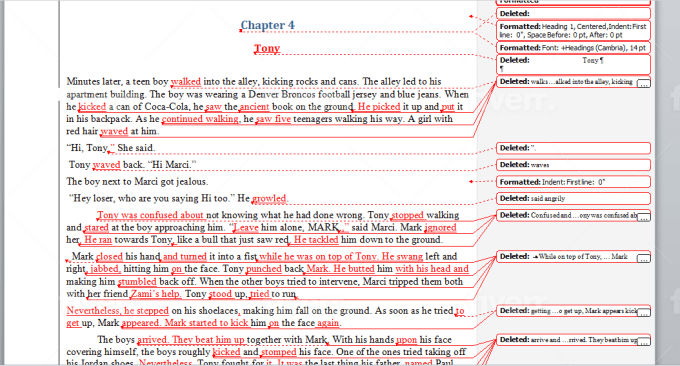
Task: Click the sentence 'The boy next to Marci got jealous.'
Action: [x=137, y=182]
